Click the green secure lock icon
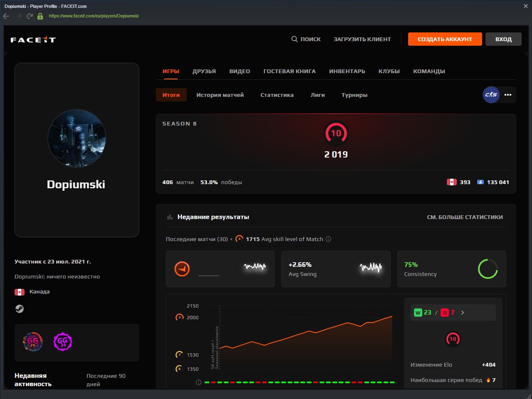This screenshot has height=399, width=532. 40,16
